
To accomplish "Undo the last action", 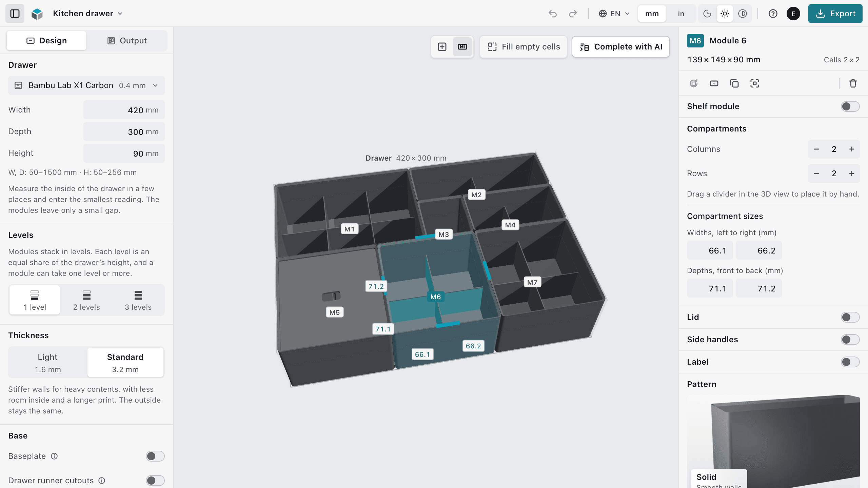I will [553, 14].
